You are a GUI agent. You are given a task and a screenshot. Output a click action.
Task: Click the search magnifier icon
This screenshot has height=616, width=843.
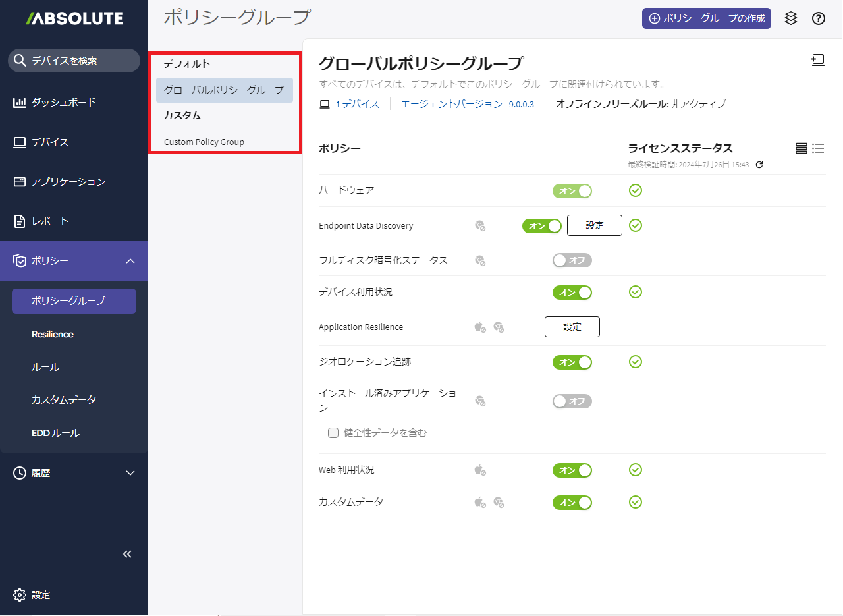20,61
